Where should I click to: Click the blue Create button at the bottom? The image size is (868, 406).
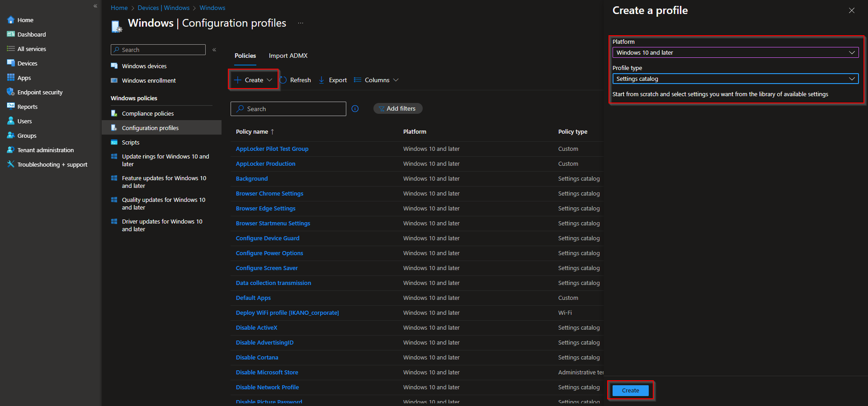[630, 390]
